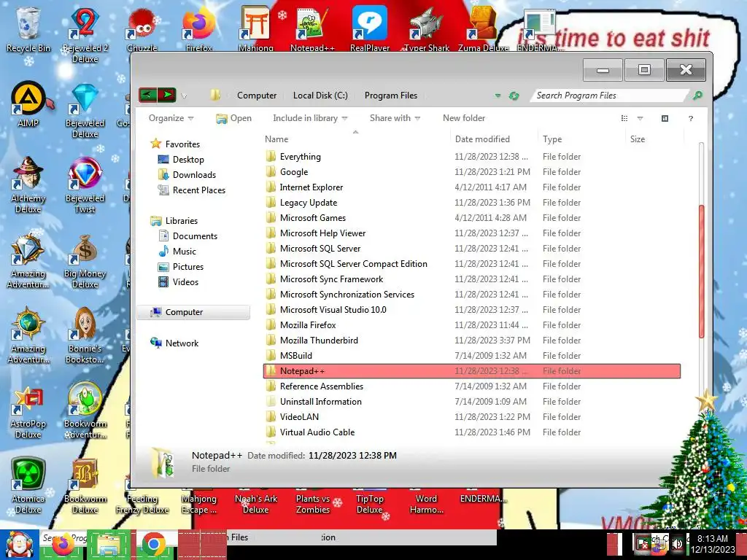The height and width of the screenshot is (560, 747).
Task: Launch Zuma Deluxe desktop shortcut
Action: [483, 29]
